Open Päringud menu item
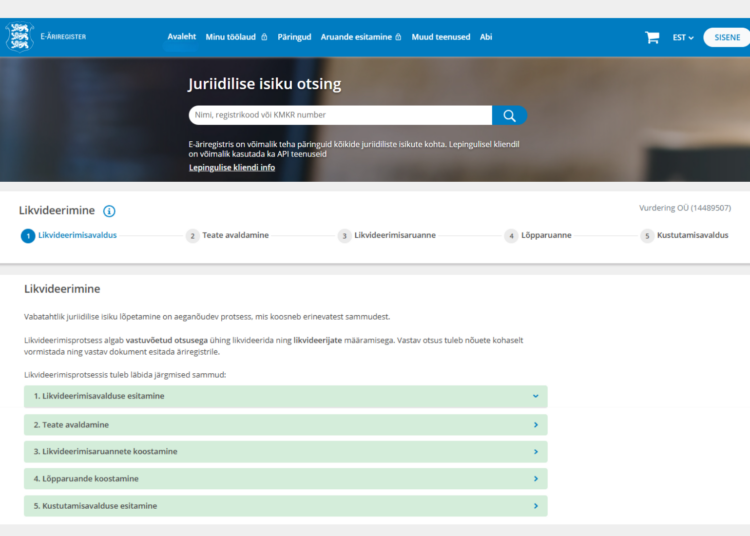The width and height of the screenshot is (750, 536). point(294,37)
